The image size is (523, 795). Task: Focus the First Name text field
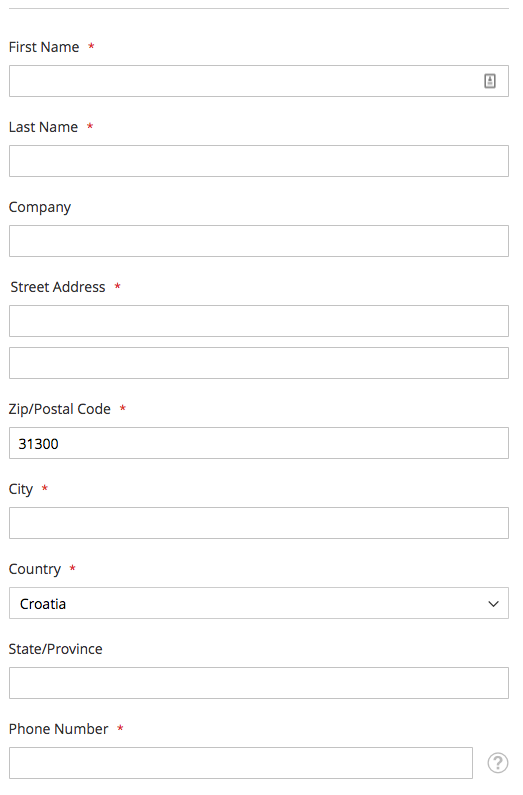[x=258, y=81]
